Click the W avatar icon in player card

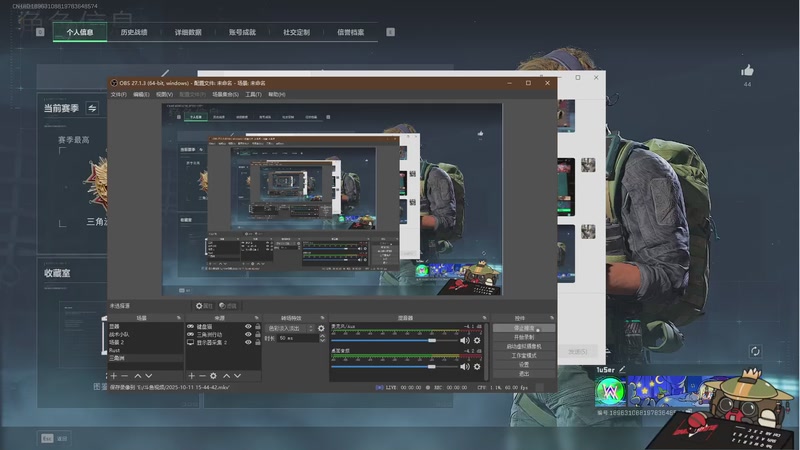[610, 392]
